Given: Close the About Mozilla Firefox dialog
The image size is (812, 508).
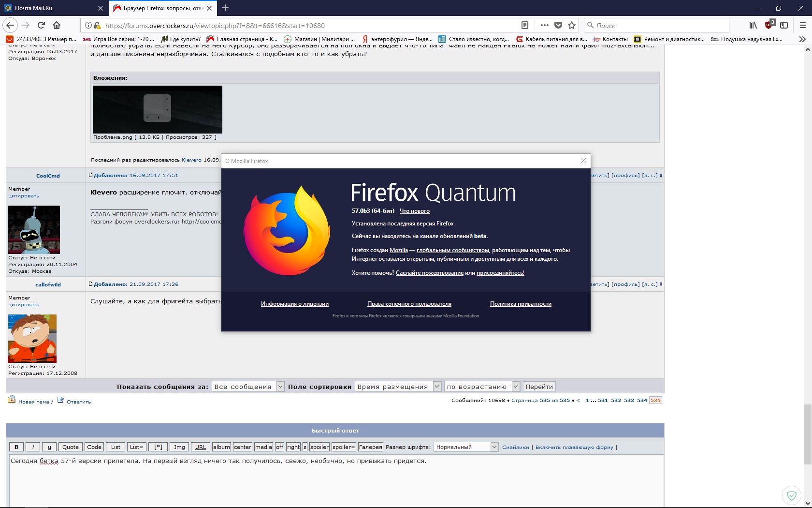Looking at the screenshot, I should tap(583, 161).
